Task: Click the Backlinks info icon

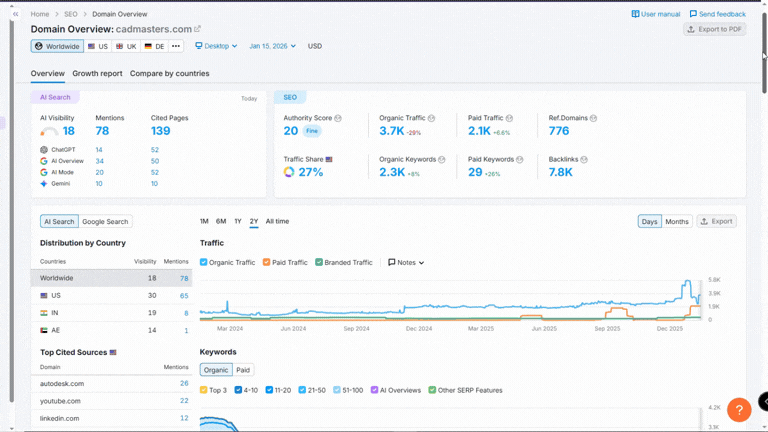Action: 584,159
